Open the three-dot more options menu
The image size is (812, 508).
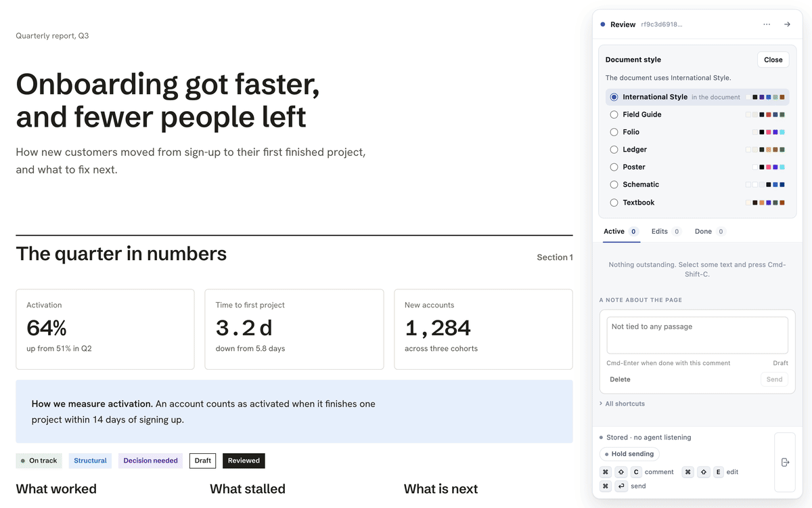tap(766, 24)
